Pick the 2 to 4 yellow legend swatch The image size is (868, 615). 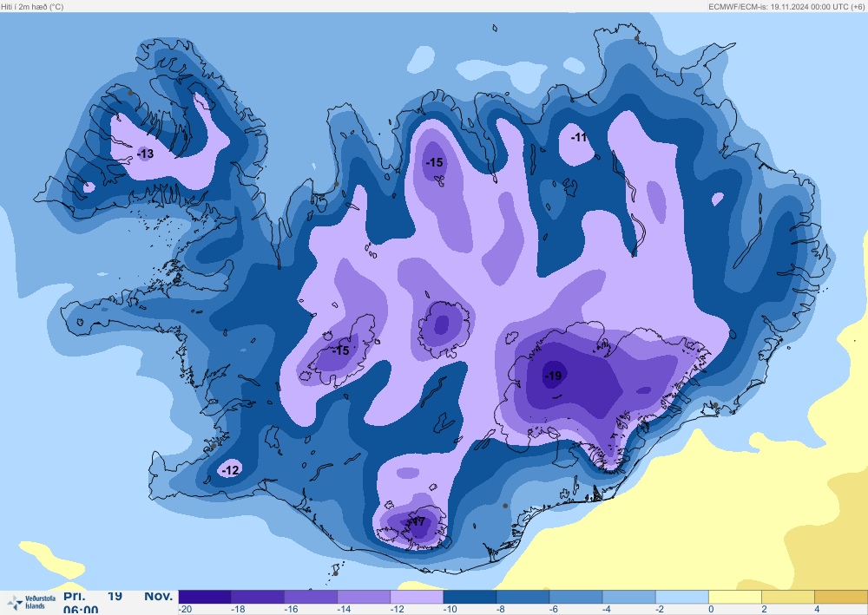[788, 597]
